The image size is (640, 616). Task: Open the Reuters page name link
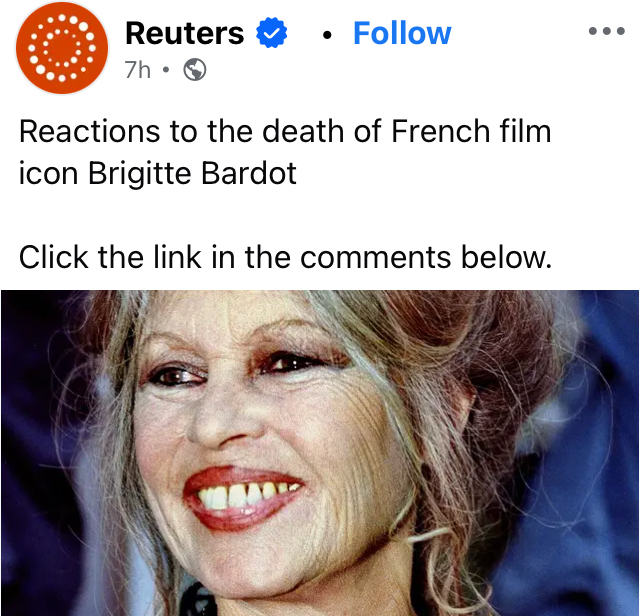pyautogui.click(x=184, y=33)
